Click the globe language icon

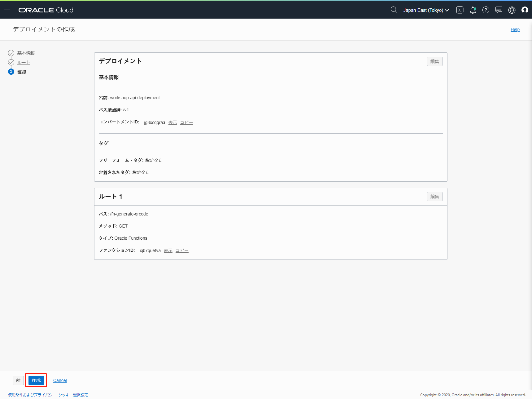click(x=512, y=10)
